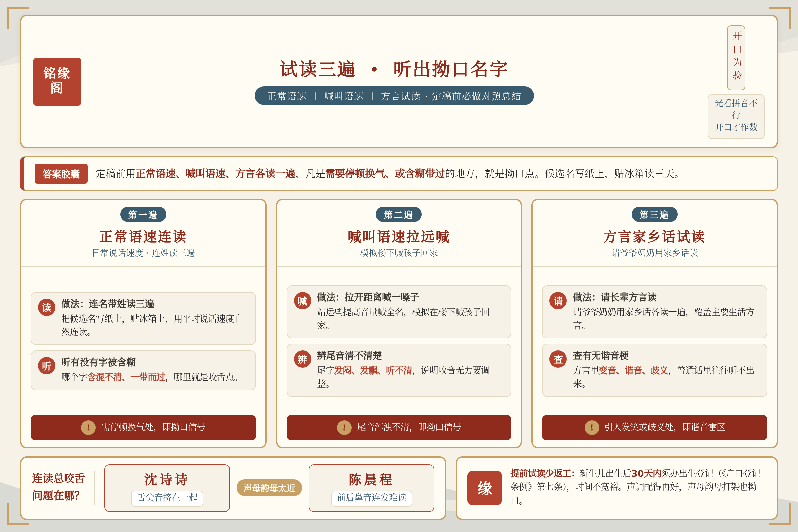Click the heading 正常语速连读
This screenshot has height=532, width=798.
click(x=143, y=236)
